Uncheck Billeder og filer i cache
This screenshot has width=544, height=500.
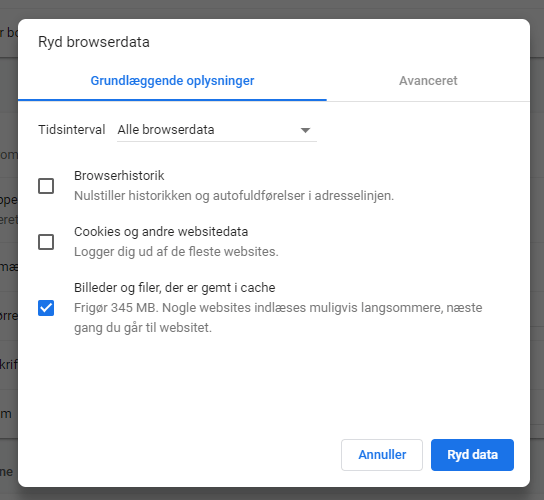pyautogui.click(x=46, y=308)
